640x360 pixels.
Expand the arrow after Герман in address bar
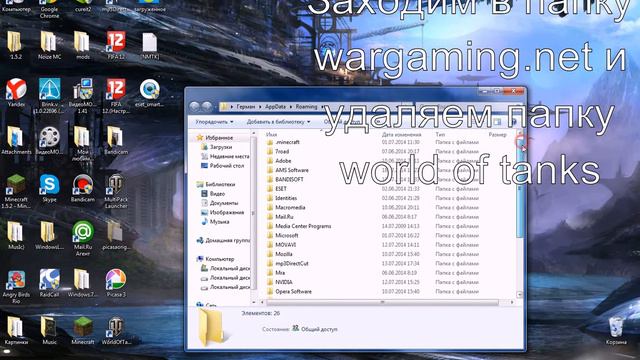[260, 107]
